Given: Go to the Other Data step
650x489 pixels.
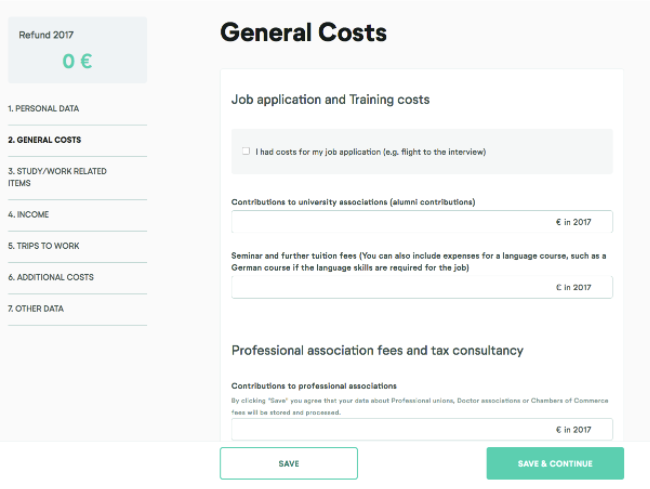Looking at the screenshot, I should pos(36,309).
